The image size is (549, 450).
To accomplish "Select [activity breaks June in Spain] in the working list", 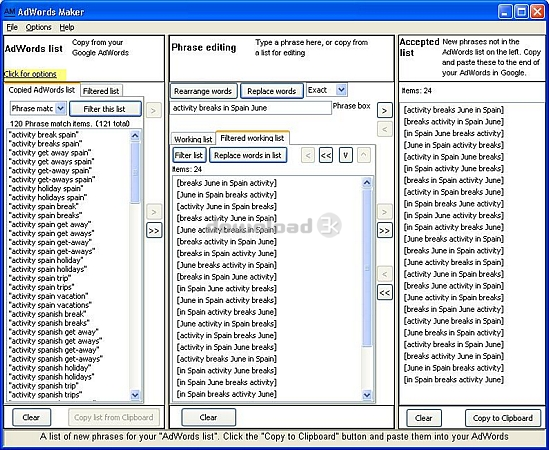I will click(x=227, y=359).
